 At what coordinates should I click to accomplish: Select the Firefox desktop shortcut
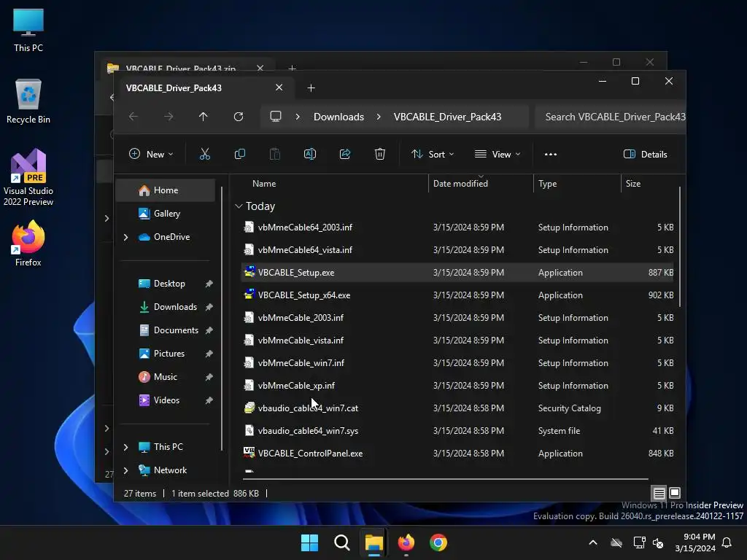pyautogui.click(x=28, y=244)
